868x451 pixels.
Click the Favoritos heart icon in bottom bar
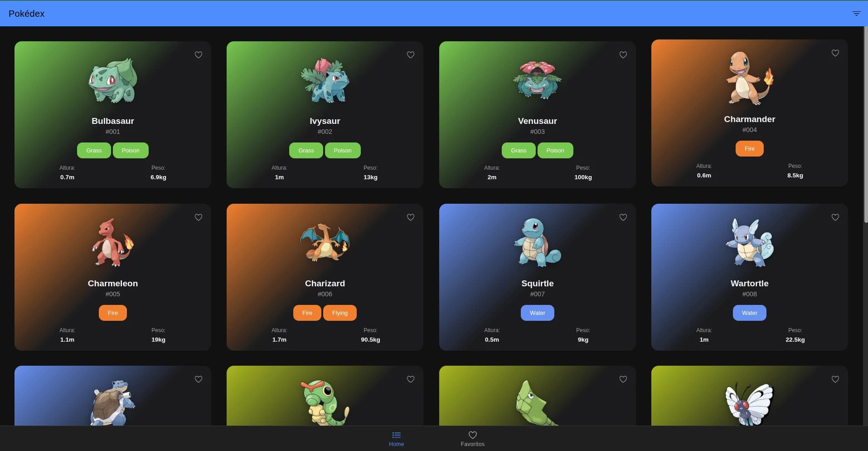[x=472, y=435]
